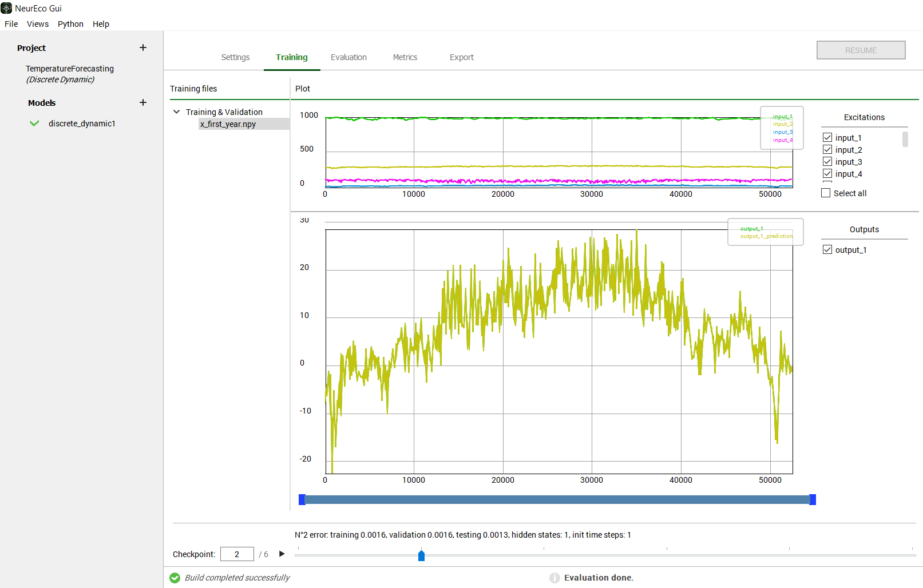Play checkpoint animation with the play arrow

282,554
